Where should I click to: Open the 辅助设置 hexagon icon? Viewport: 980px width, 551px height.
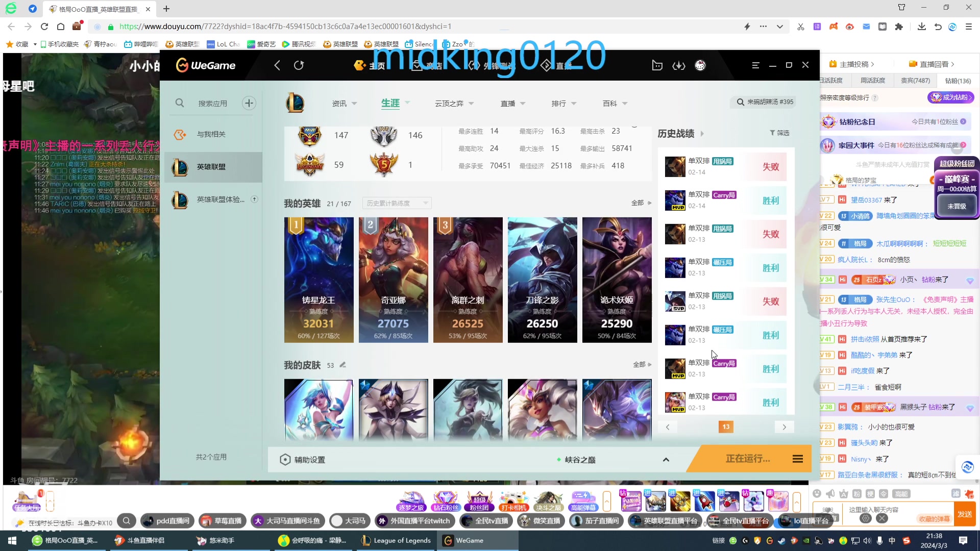point(285,460)
